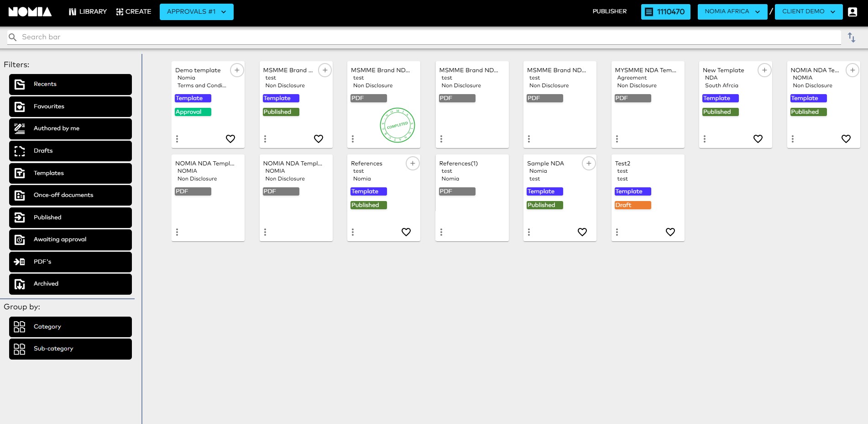Toggle favourite heart on NOMIA NDA Te... card
This screenshot has width=868, height=424.
[x=846, y=139]
